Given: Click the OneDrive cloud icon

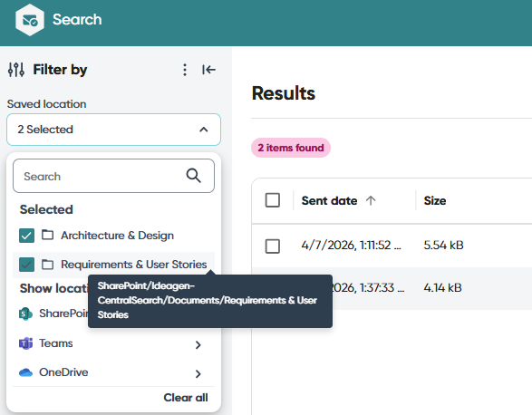Looking at the screenshot, I should [x=25, y=372].
